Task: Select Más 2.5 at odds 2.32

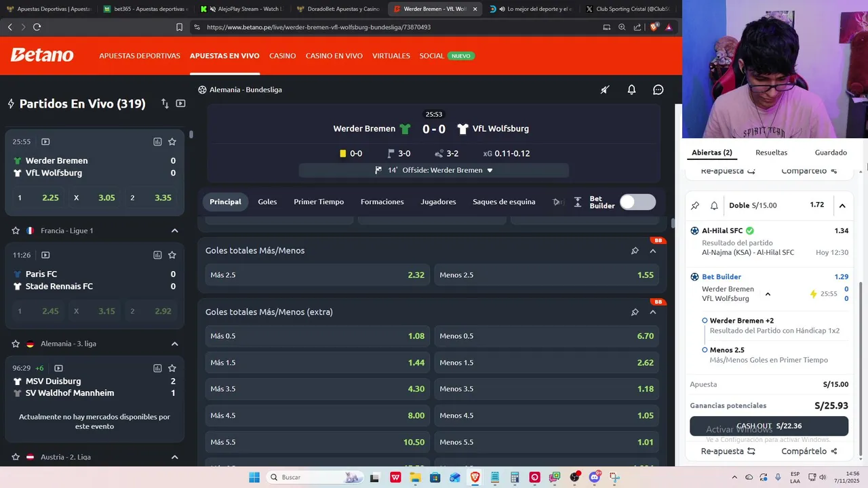Action: click(317, 275)
